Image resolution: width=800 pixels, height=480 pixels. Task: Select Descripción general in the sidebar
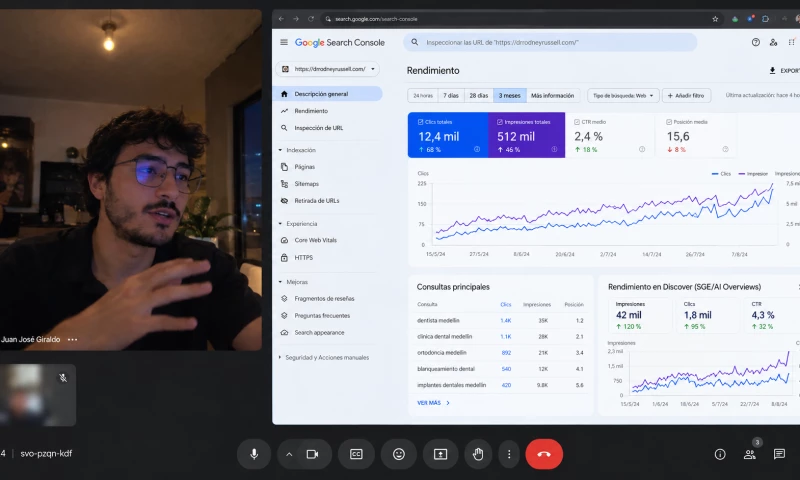click(328, 94)
